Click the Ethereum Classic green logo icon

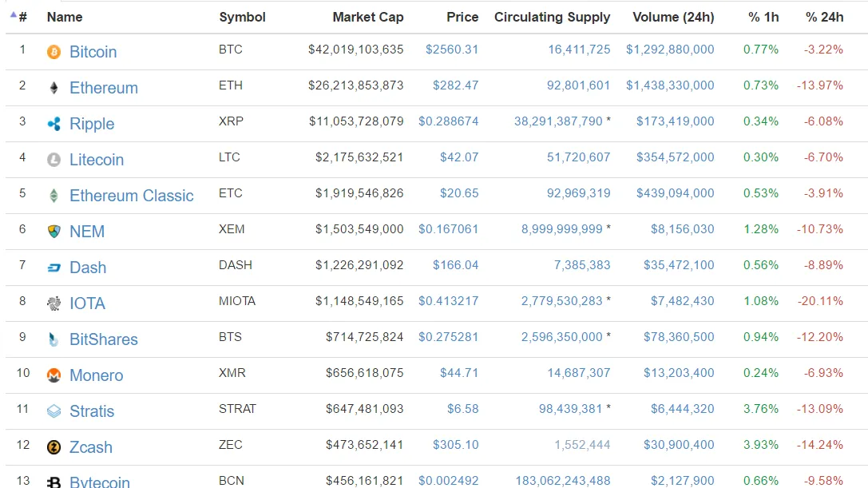[x=54, y=196]
